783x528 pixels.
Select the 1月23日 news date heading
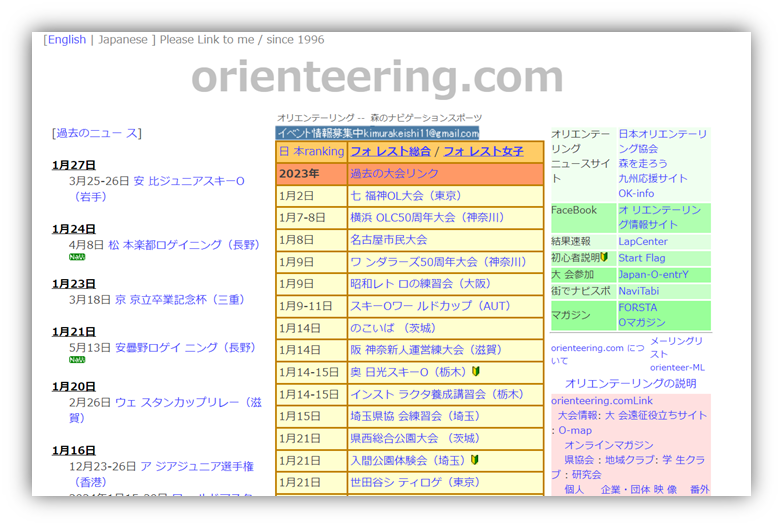point(73,284)
